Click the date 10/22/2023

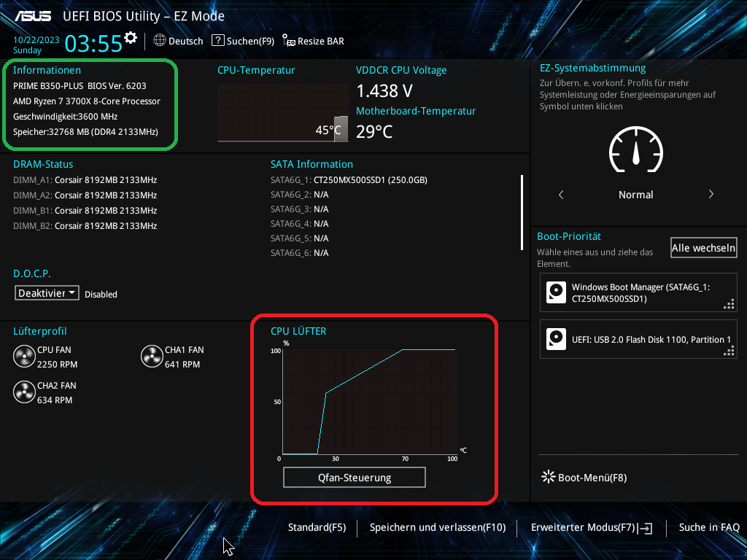click(x=36, y=40)
